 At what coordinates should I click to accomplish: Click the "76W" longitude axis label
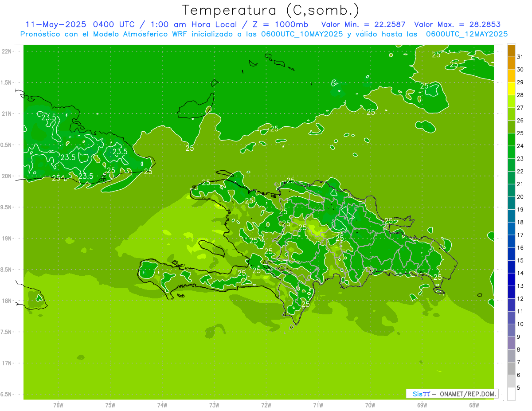[58, 405]
